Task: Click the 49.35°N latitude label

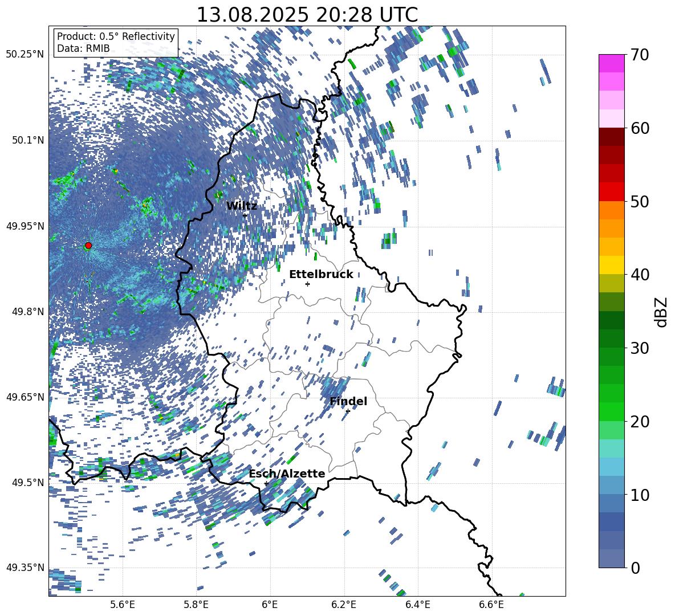Action: [x=25, y=568]
